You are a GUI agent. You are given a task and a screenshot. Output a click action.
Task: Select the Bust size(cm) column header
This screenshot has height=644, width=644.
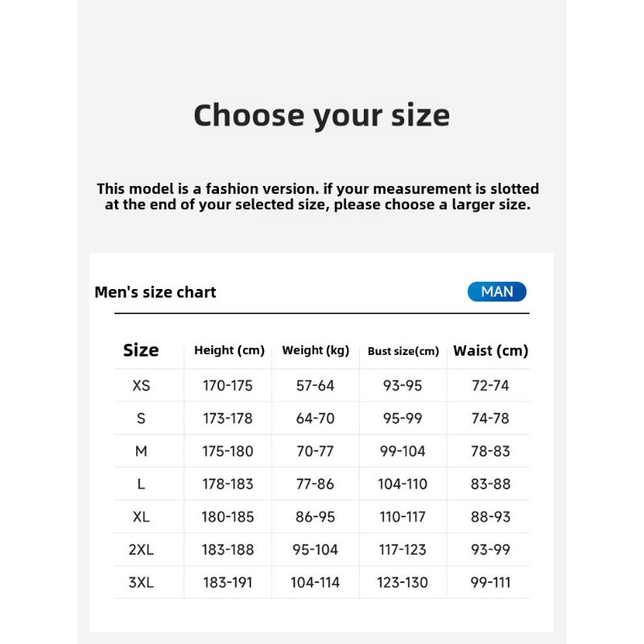click(403, 351)
